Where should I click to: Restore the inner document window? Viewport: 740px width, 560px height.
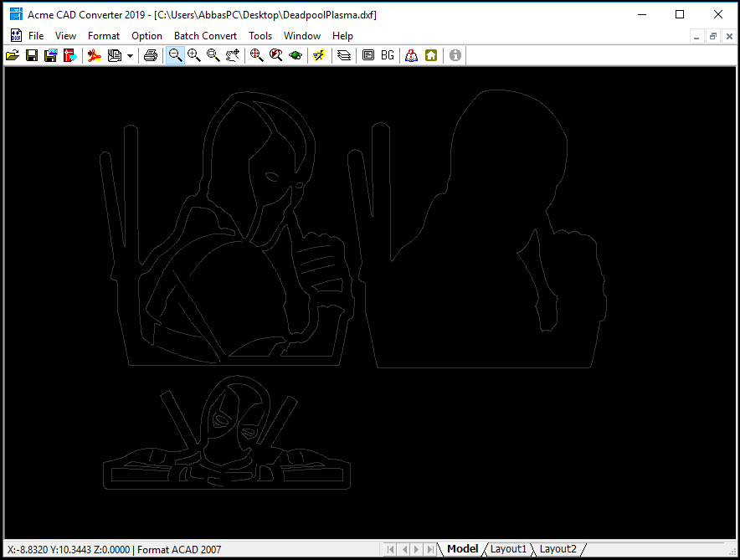713,36
